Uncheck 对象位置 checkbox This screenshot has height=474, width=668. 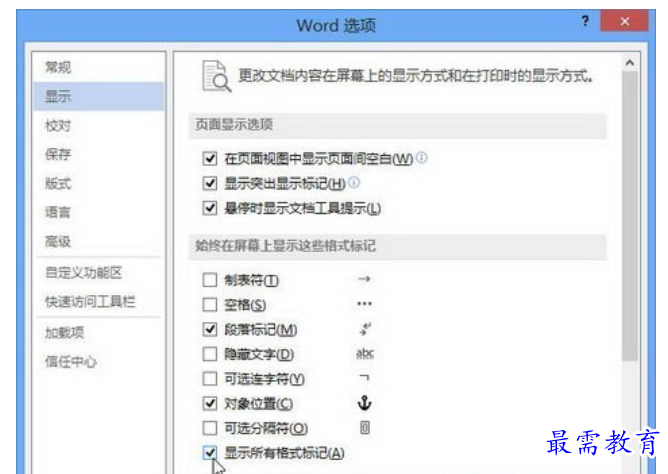click(210, 403)
